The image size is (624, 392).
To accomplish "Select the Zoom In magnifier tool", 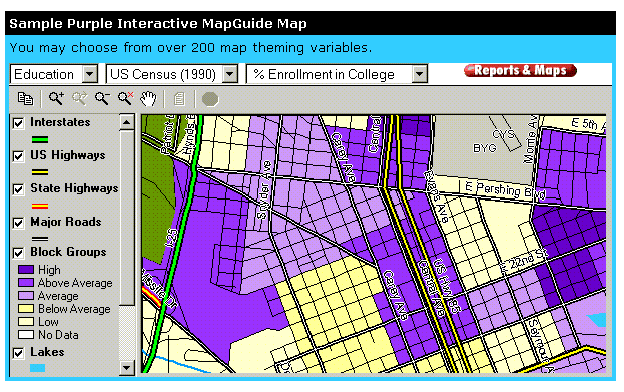I will [57, 98].
